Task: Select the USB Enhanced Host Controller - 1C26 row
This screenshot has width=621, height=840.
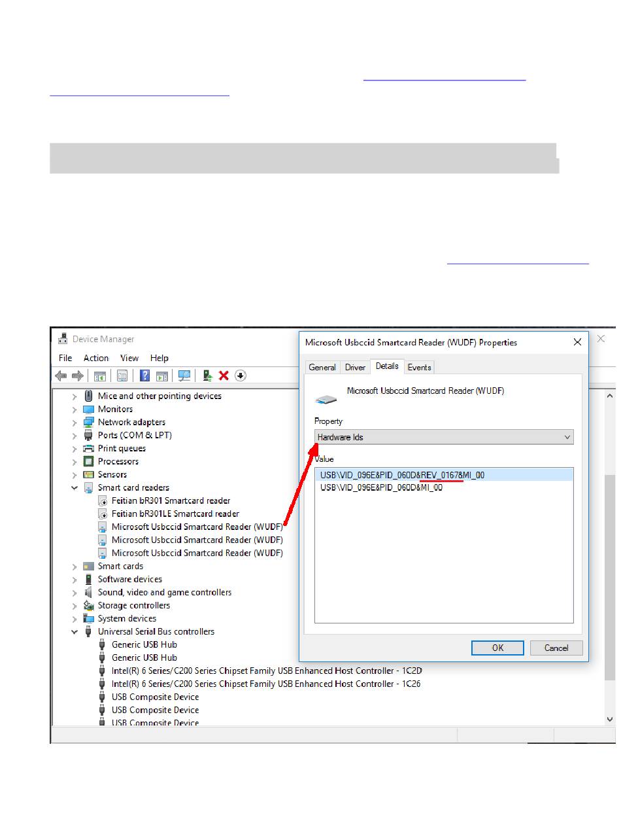Action: coord(259,684)
